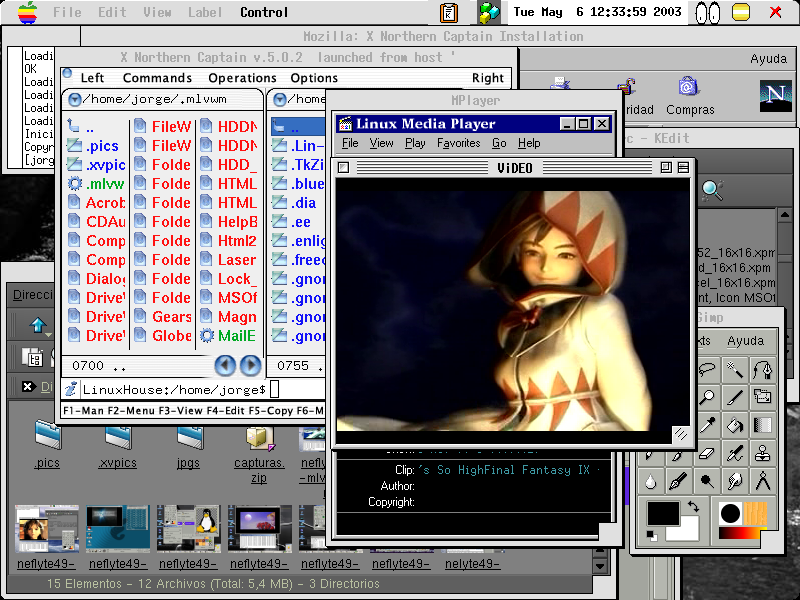Click KEdit list scrollbar up arrow
The height and width of the screenshot is (600, 800).
point(785,215)
